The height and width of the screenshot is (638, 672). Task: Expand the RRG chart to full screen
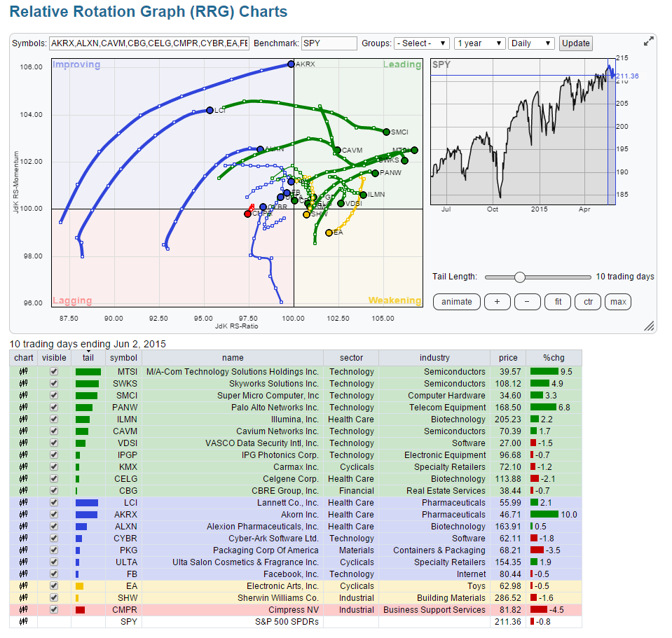tap(649, 41)
